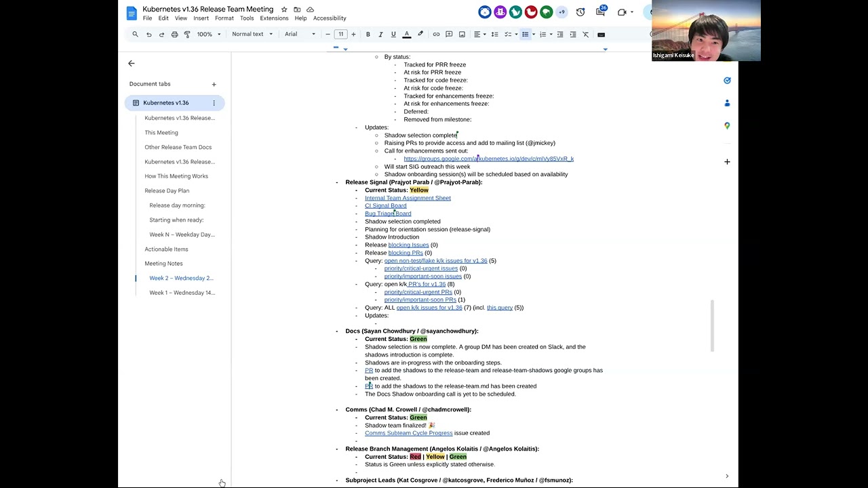868x488 pixels.
Task: Open the Arial font dropdown
Action: coord(300,35)
